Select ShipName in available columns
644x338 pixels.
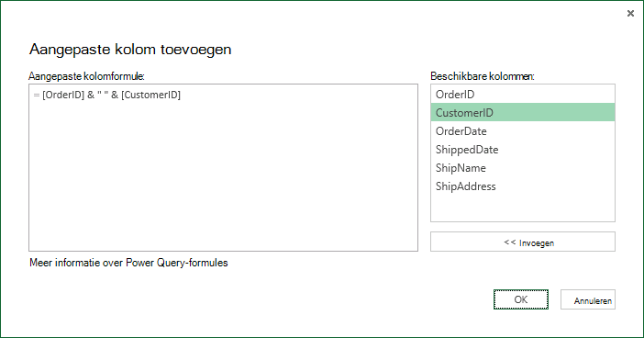coord(522,168)
